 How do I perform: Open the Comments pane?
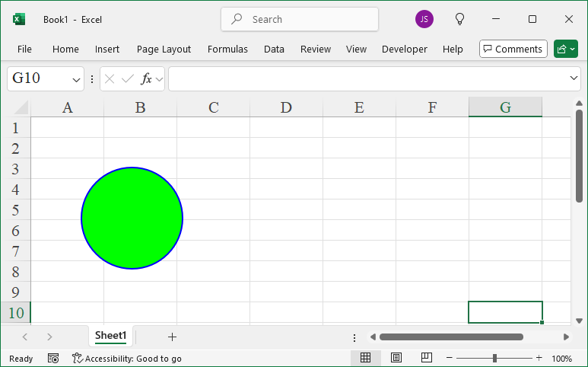(513, 49)
